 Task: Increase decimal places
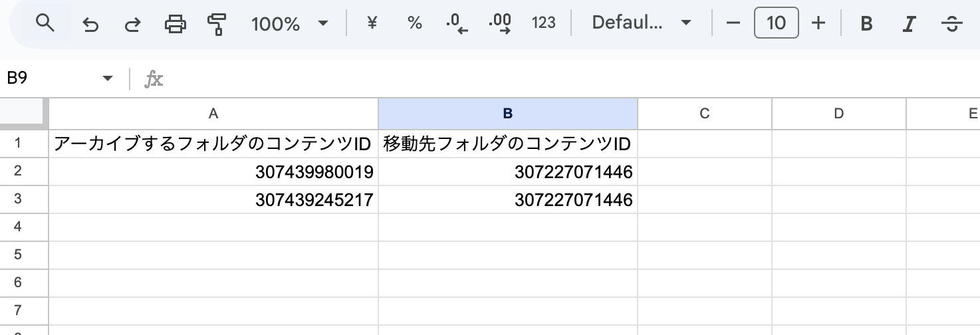click(x=500, y=23)
